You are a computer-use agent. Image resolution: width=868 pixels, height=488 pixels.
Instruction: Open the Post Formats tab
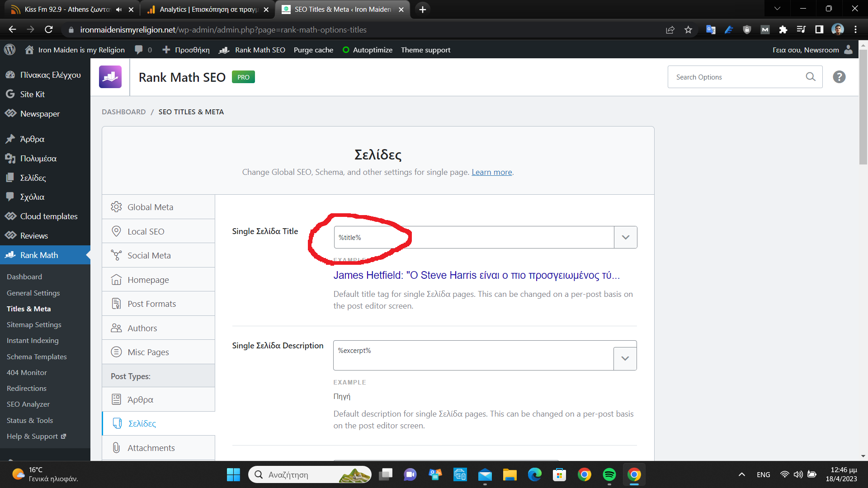[x=158, y=304]
